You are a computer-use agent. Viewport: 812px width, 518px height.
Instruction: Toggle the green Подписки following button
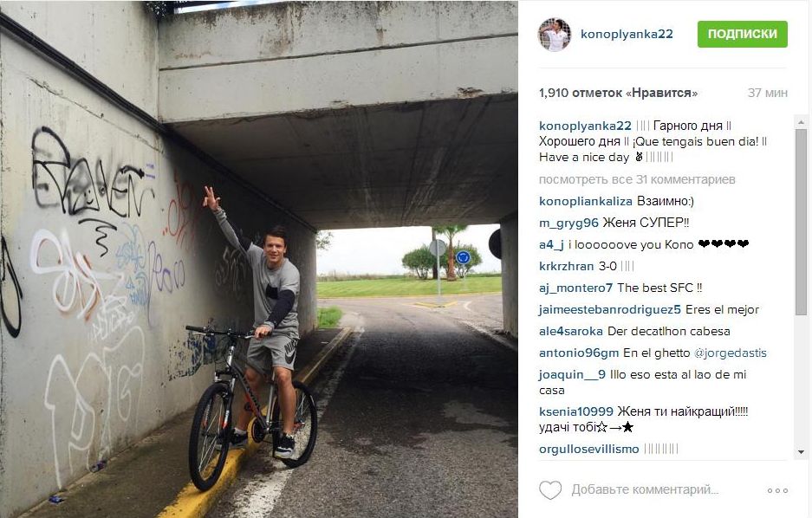[742, 34]
